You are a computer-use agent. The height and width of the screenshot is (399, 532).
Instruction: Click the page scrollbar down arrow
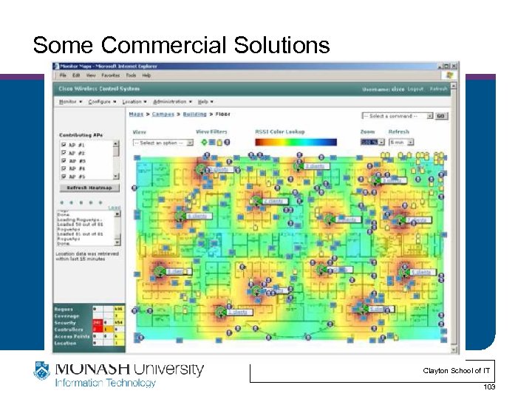[x=454, y=349]
